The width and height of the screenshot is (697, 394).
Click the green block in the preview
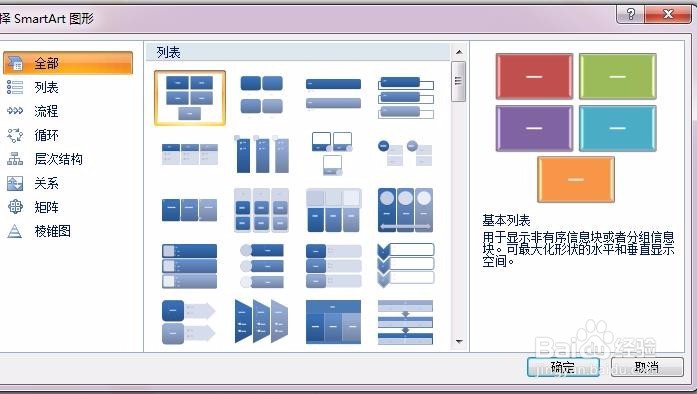[617, 76]
